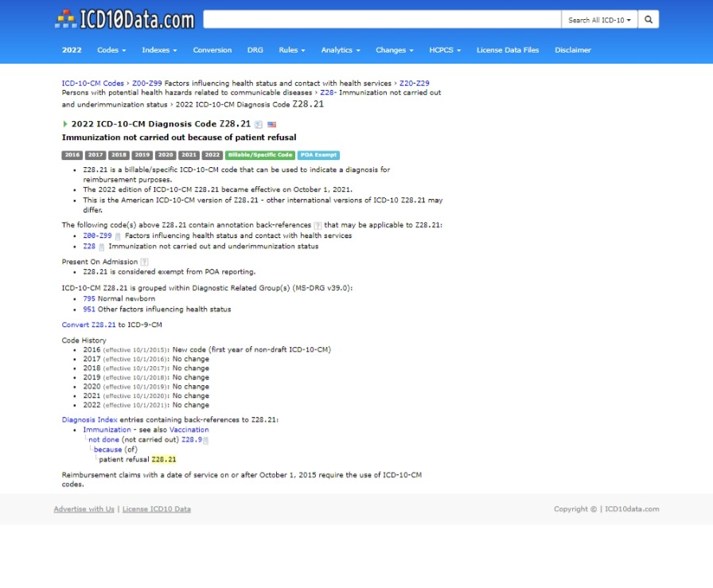The height and width of the screenshot is (588, 713).
Task: Open the Rules dropdown menu
Action: pos(292,50)
